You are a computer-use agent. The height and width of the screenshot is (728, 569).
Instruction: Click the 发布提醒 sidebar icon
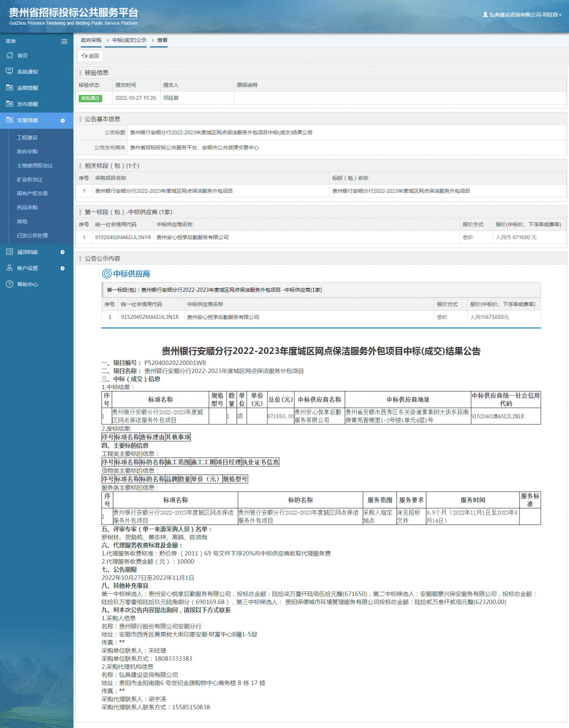click(x=9, y=104)
